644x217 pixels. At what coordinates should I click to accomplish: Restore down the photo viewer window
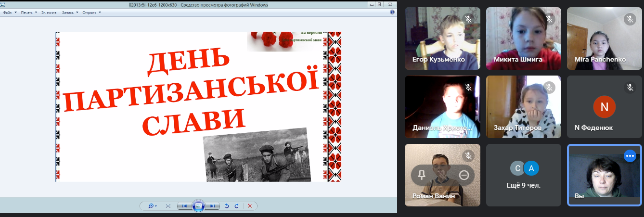(380, 4)
